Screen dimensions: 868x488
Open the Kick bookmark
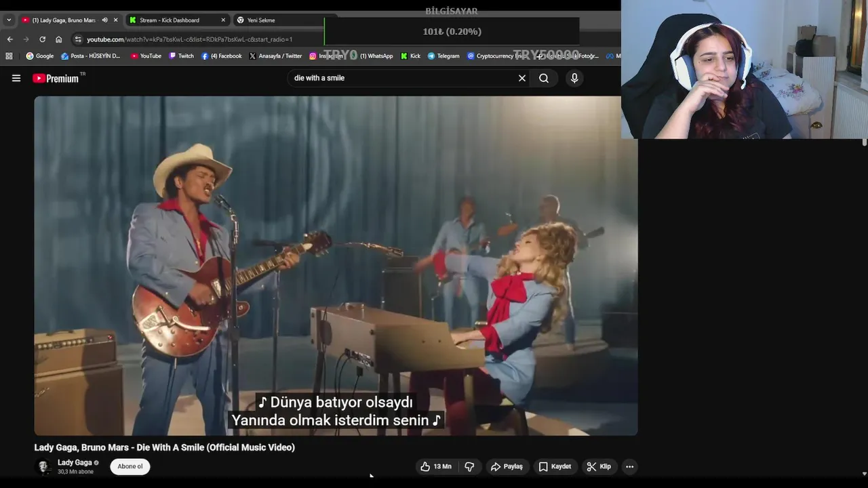410,56
